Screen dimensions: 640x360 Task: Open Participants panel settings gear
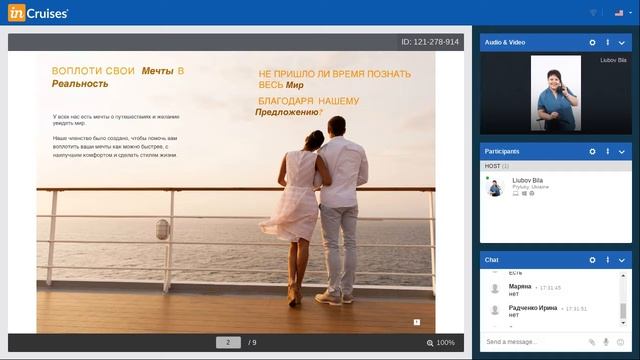592,151
